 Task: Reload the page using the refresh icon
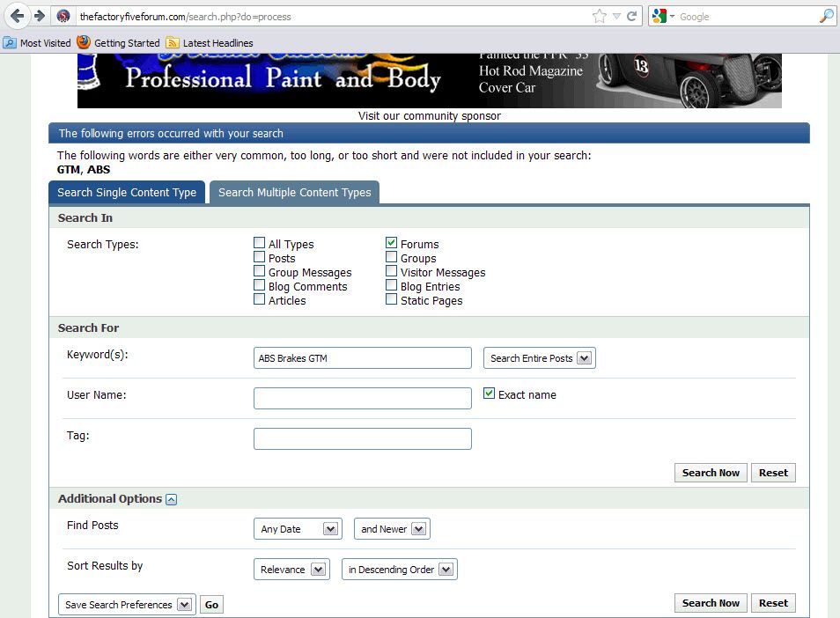(x=631, y=16)
